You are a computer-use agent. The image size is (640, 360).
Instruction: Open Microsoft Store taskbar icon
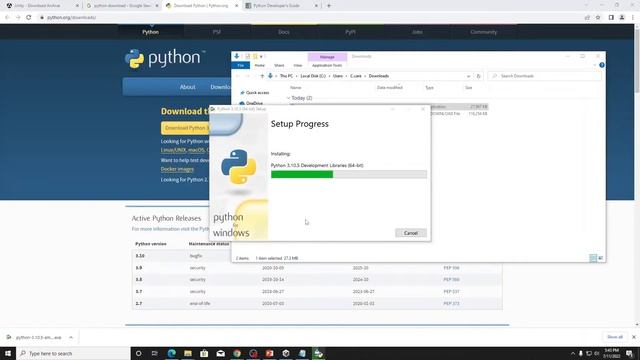[204, 353]
